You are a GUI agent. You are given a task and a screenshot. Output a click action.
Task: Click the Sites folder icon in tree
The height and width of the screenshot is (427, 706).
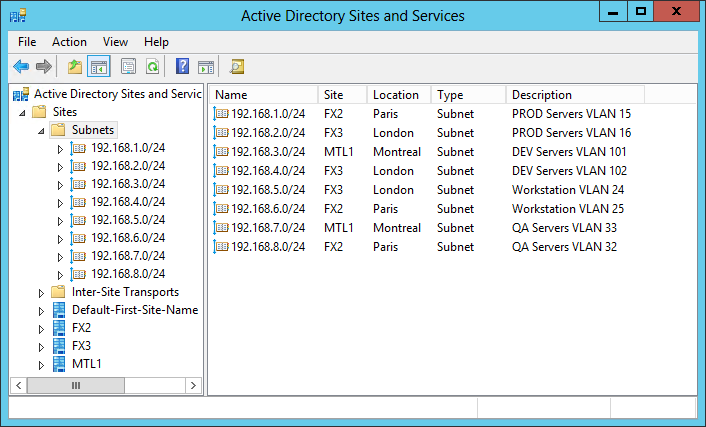(x=39, y=112)
